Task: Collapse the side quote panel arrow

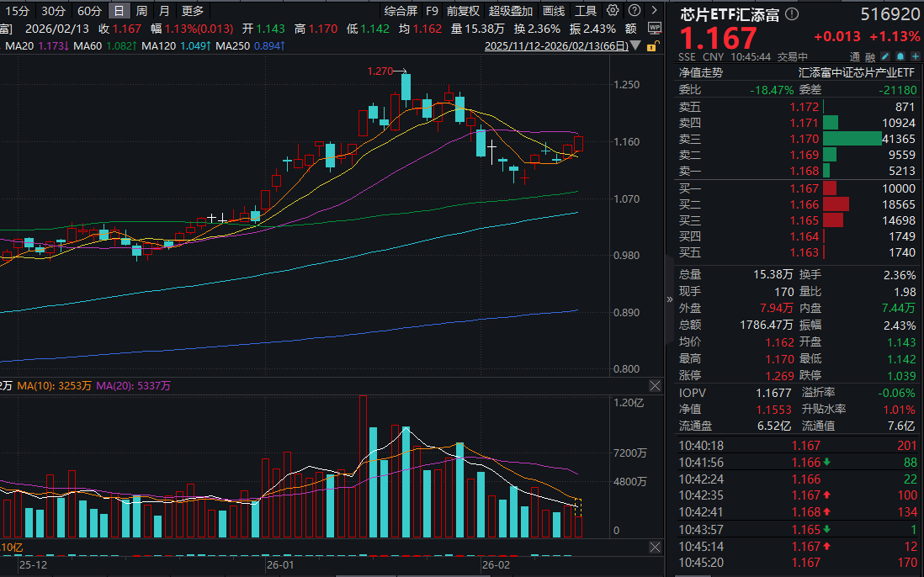Action: (x=669, y=299)
